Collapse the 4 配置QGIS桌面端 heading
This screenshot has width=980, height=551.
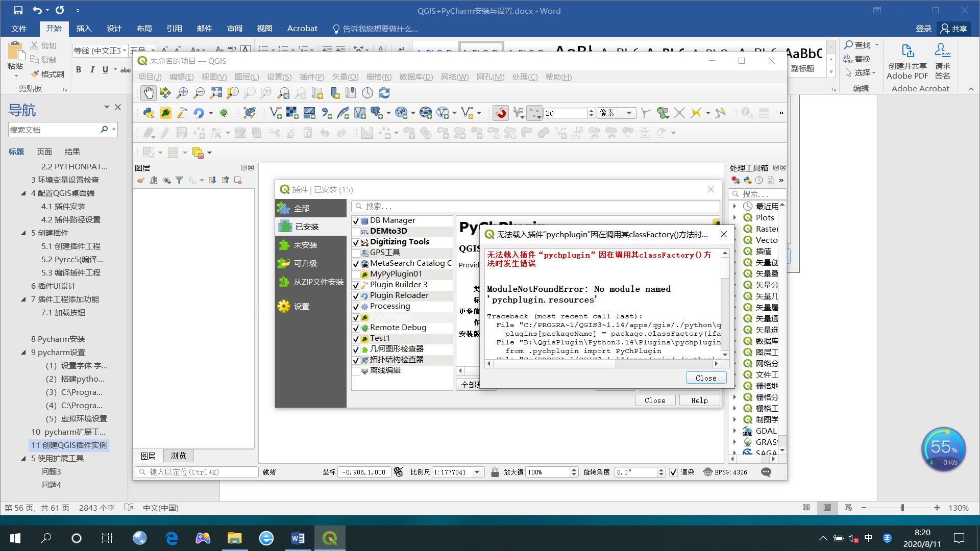tap(23, 193)
